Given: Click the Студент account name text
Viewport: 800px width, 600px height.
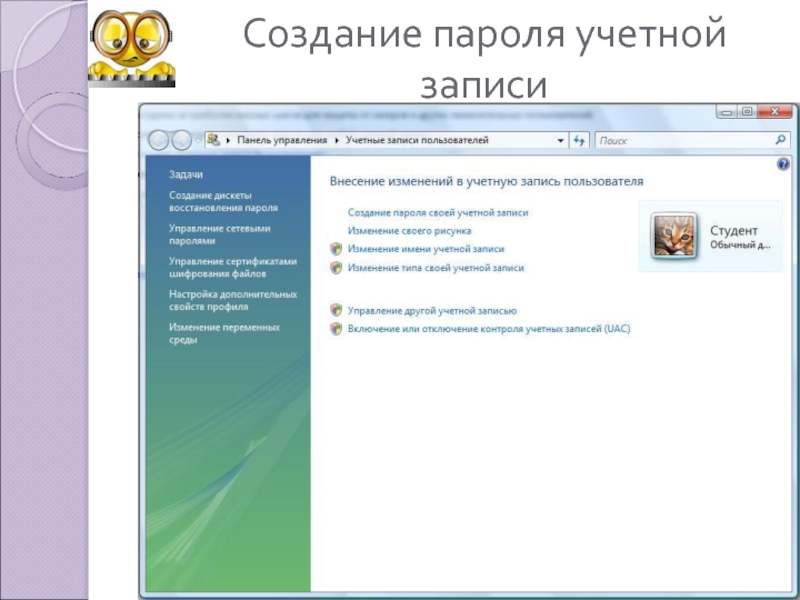Looking at the screenshot, I should pyautogui.click(x=734, y=231).
